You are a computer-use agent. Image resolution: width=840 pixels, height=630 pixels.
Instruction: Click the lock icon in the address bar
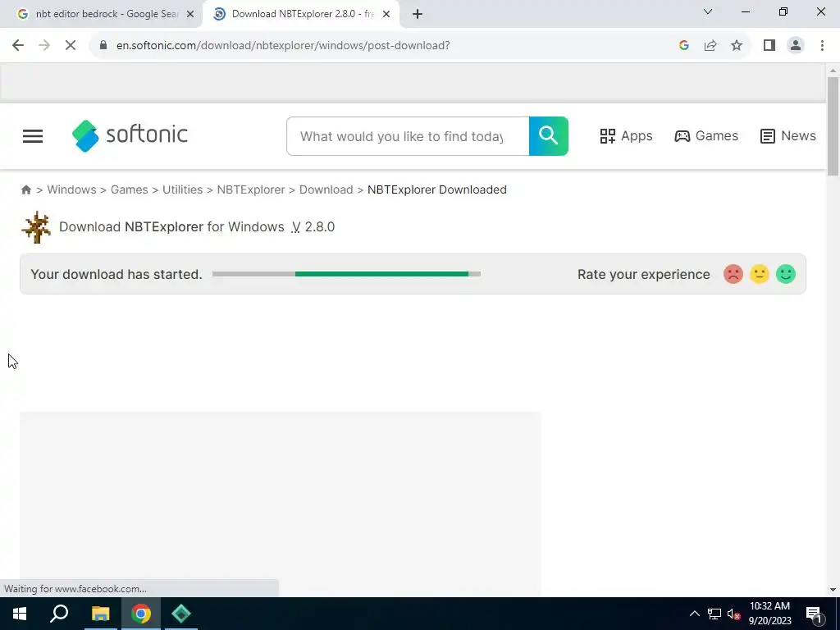[103, 46]
